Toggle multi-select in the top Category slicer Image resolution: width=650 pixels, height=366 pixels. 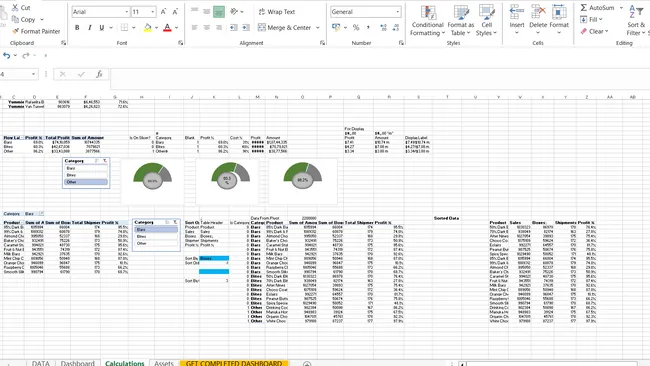tap(97, 161)
